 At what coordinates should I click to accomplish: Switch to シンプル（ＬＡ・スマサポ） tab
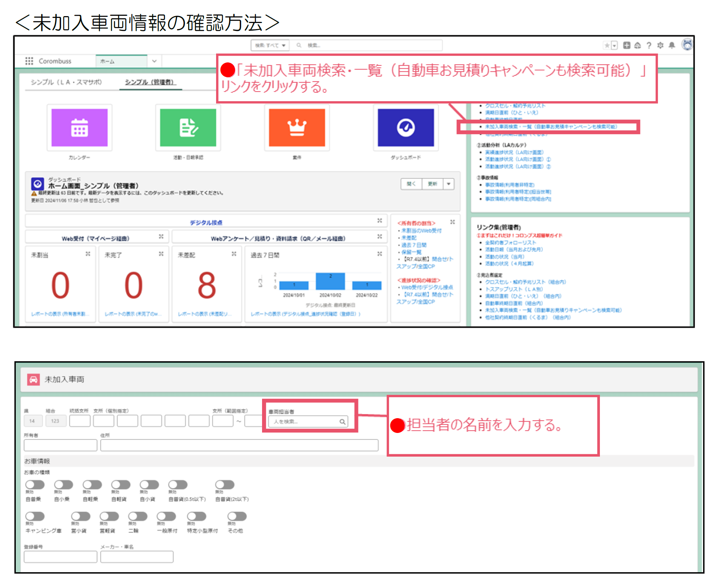66,82
